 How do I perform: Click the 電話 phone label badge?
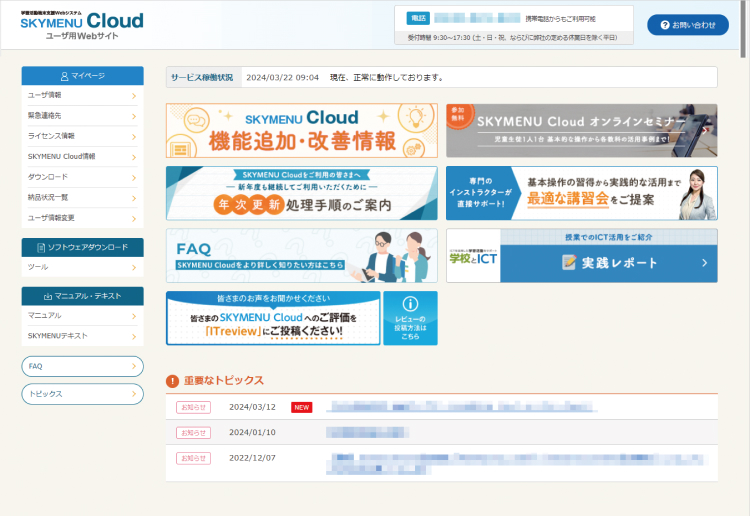418,18
